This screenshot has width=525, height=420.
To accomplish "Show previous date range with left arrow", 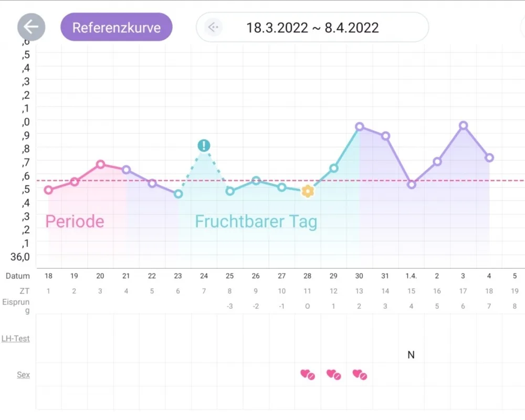I will [x=213, y=27].
